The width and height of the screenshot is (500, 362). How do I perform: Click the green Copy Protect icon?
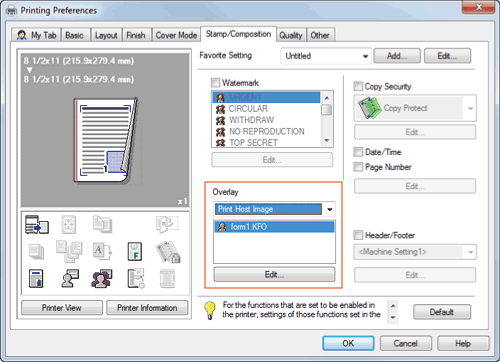coord(369,108)
